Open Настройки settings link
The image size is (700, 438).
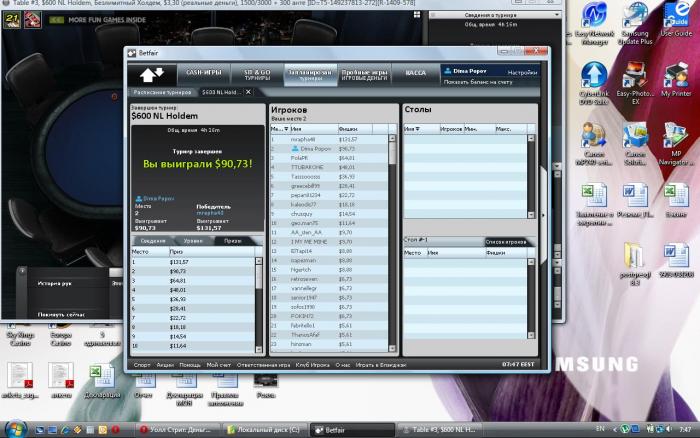pyautogui.click(x=522, y=72)
